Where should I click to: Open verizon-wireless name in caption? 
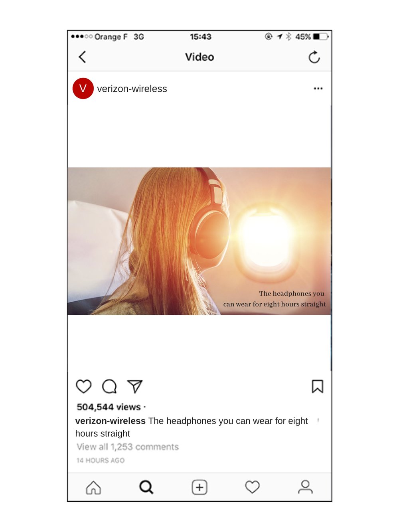(x=111, y=421)
